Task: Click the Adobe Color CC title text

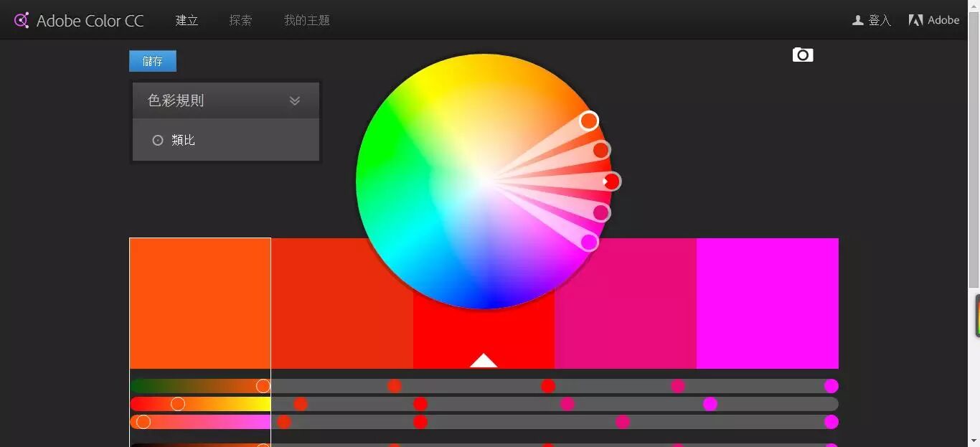Action: coord(90,21)
